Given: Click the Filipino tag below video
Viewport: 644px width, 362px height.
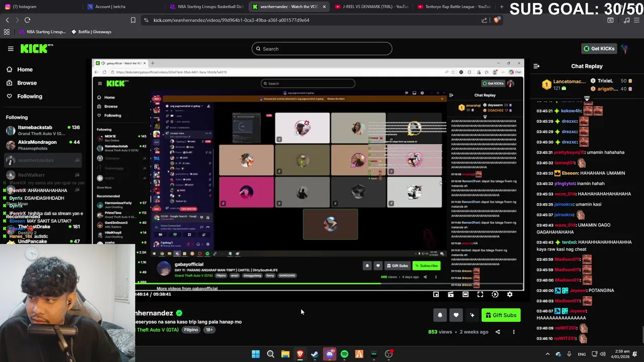Looking at the screenshot, I should [x=191, y=330].
